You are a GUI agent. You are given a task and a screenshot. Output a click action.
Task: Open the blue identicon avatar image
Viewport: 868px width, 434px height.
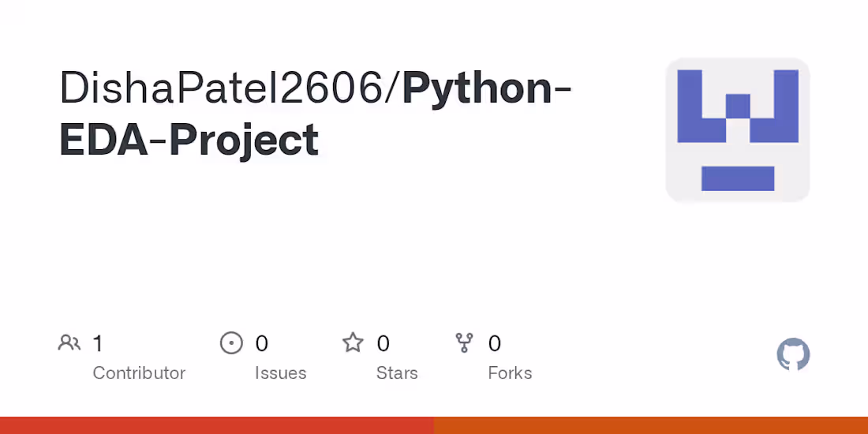click(x=738, y=130)
